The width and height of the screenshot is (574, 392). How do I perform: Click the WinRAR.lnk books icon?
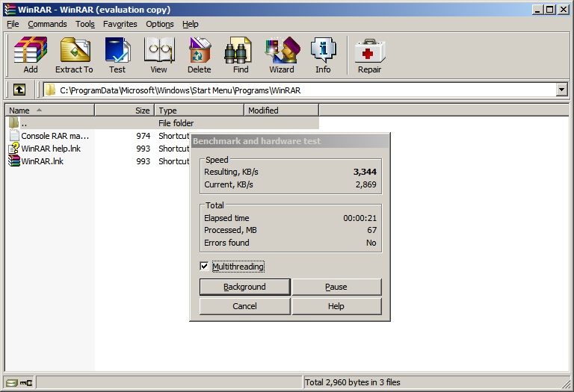click(14, 161)
